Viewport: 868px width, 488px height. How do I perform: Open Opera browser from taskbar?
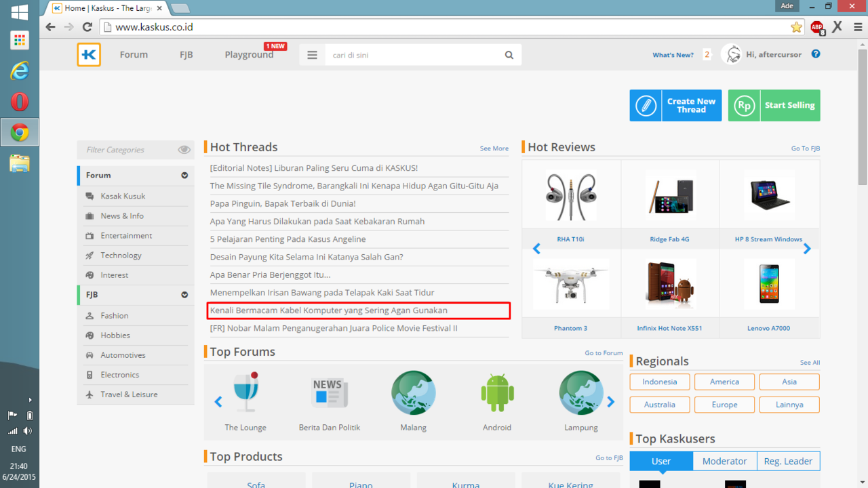tap(20, 102)
